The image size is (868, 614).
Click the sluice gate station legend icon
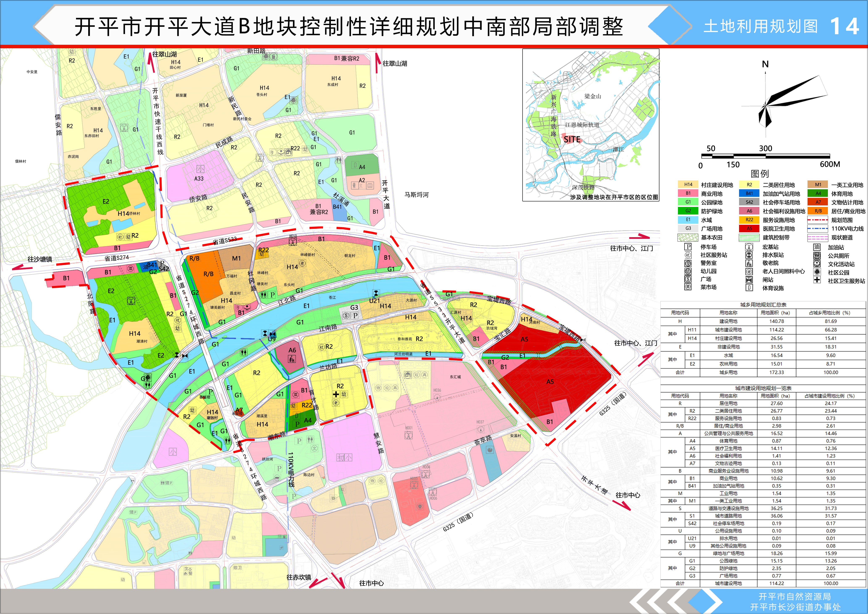pos(749,280)
